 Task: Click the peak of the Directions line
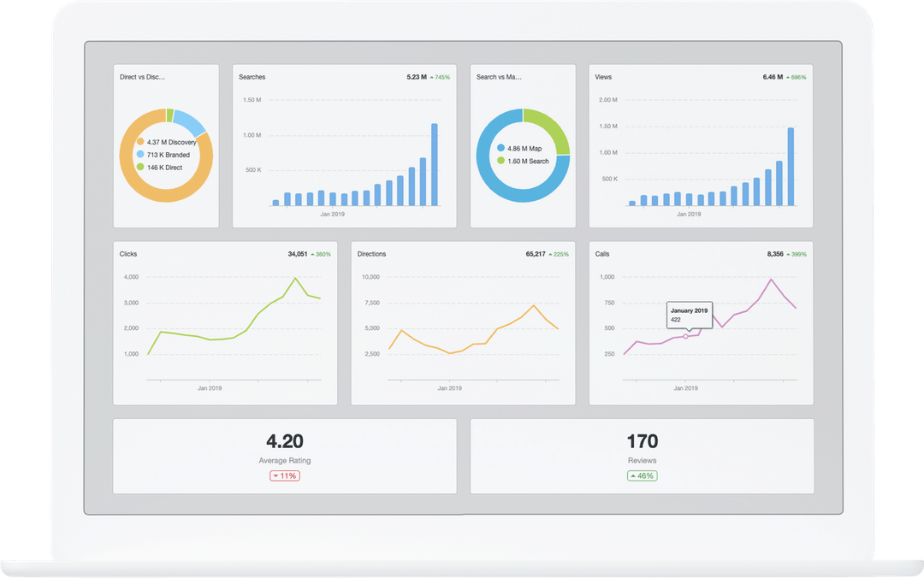tap(534, 305)
